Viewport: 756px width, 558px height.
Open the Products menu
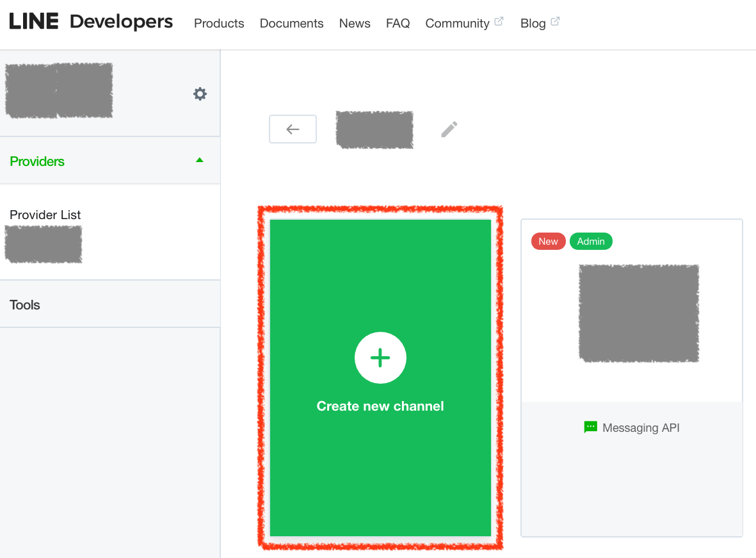pos(219,24)
